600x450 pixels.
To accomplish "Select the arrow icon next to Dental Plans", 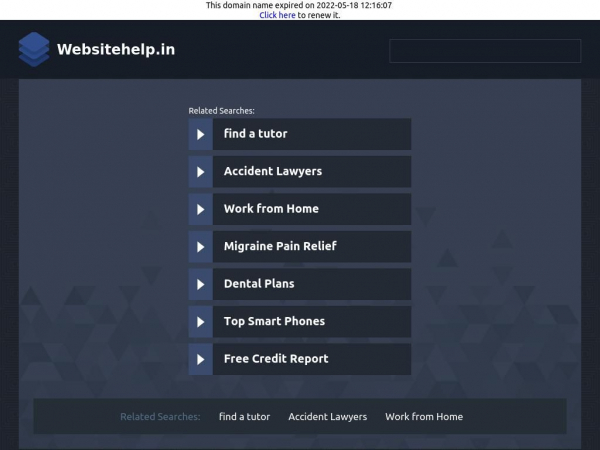I will pyautogui.click(x=200, y=284).
